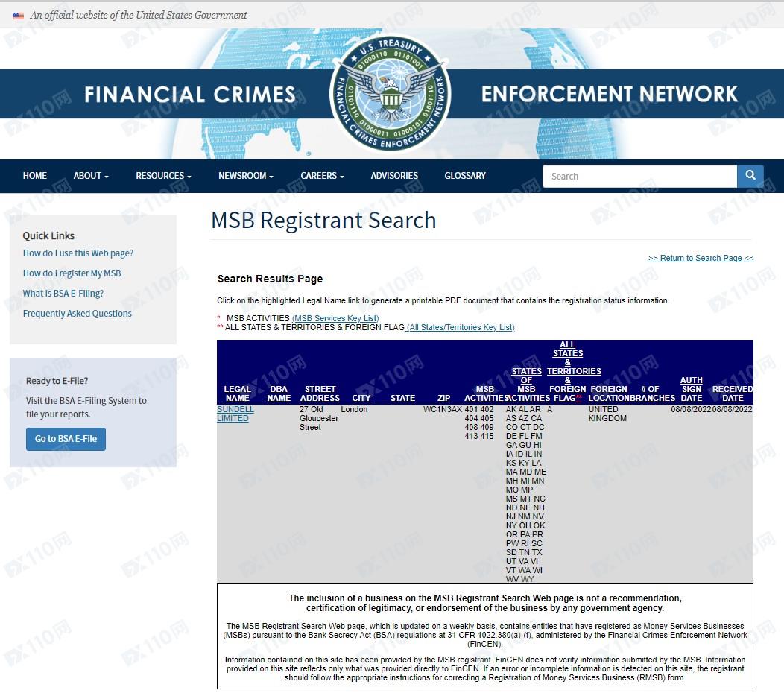Sort by the Received Date column header

pyautogui.click(x=733, y=393)
